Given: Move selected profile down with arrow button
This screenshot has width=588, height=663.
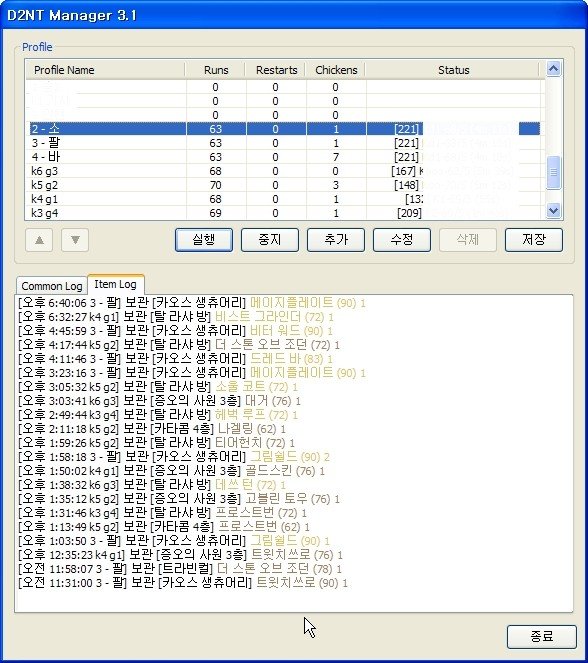Looking at the screenshot, I should pyautogui.click(x=75, y=240).
